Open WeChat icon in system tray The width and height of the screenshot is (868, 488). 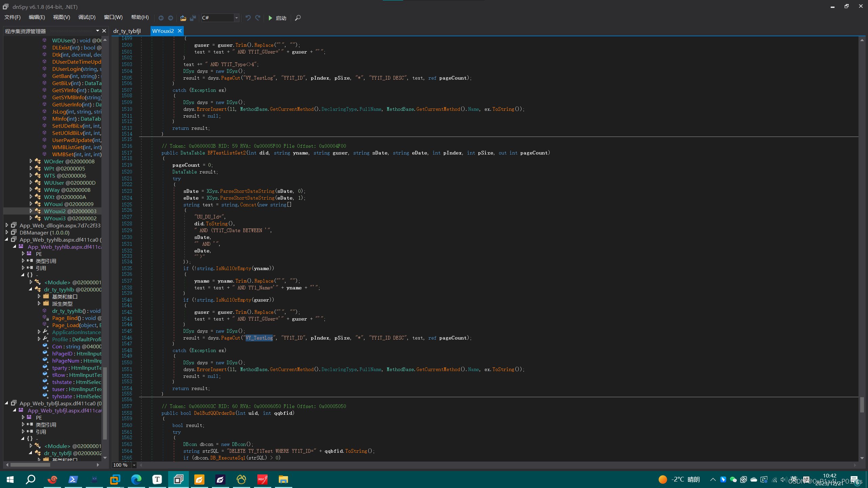coord(733,480)
